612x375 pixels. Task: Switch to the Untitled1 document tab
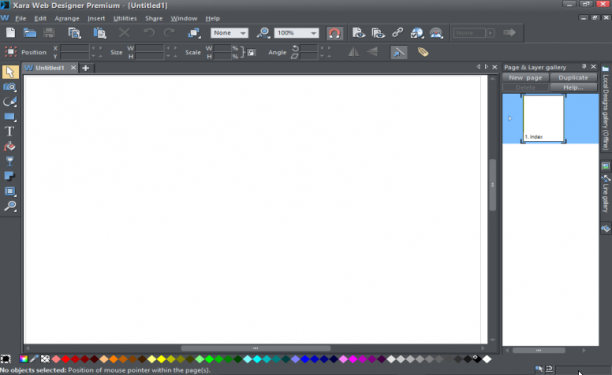tap(49, 68)
